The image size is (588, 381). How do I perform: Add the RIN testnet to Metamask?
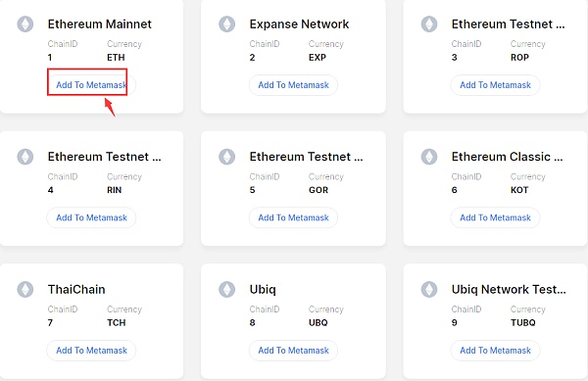pos(91,217)
